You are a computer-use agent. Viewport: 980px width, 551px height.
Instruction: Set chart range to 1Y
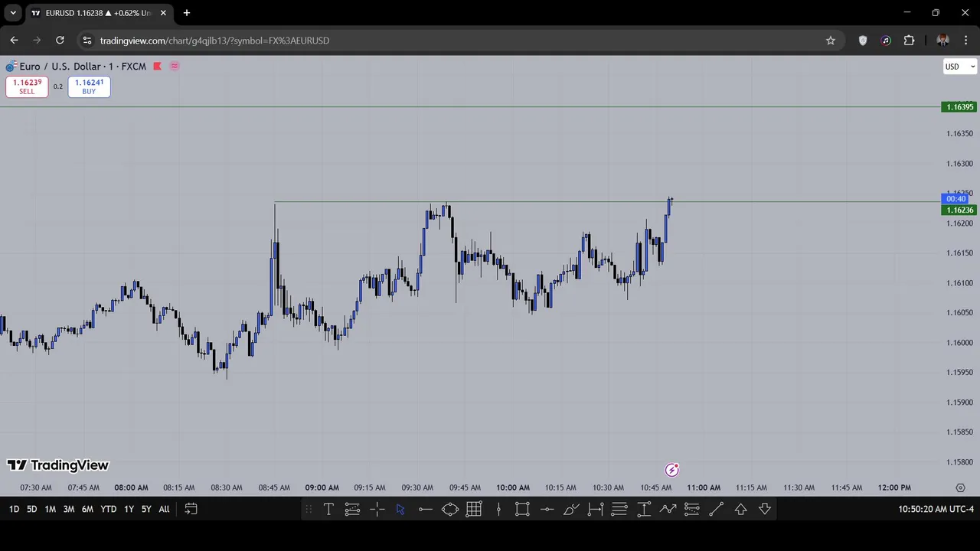(x=129, y=509)
